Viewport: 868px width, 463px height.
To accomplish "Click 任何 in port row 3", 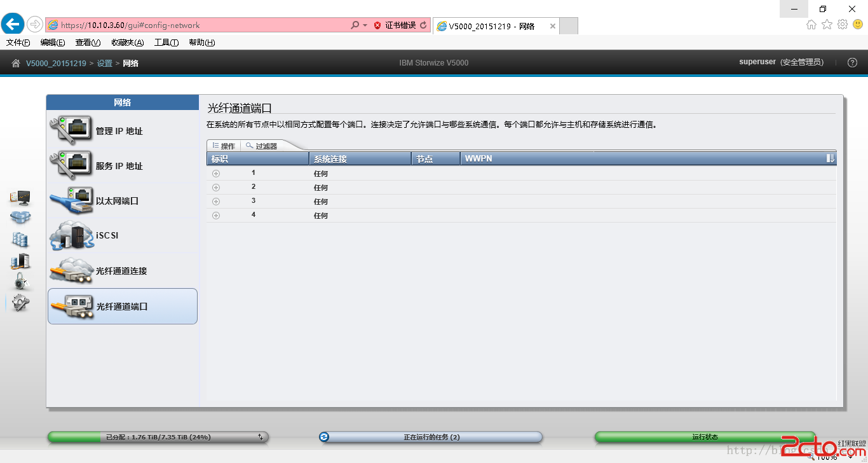I will tap(321, 202).
